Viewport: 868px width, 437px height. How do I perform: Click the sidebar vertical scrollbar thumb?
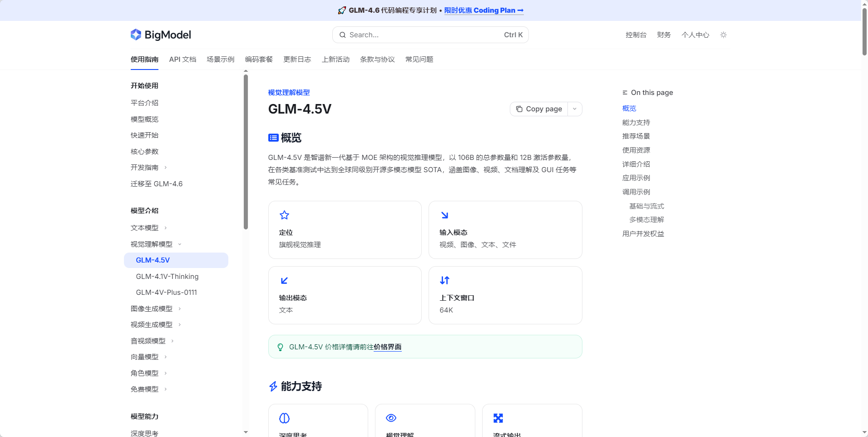coord(246,152)
